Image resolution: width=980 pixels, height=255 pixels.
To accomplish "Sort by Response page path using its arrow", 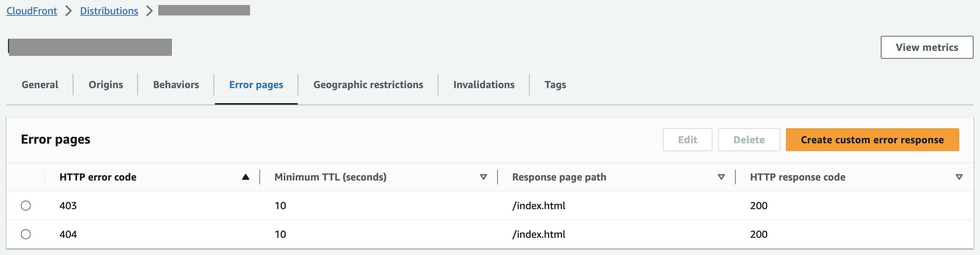I will (721, 177).
